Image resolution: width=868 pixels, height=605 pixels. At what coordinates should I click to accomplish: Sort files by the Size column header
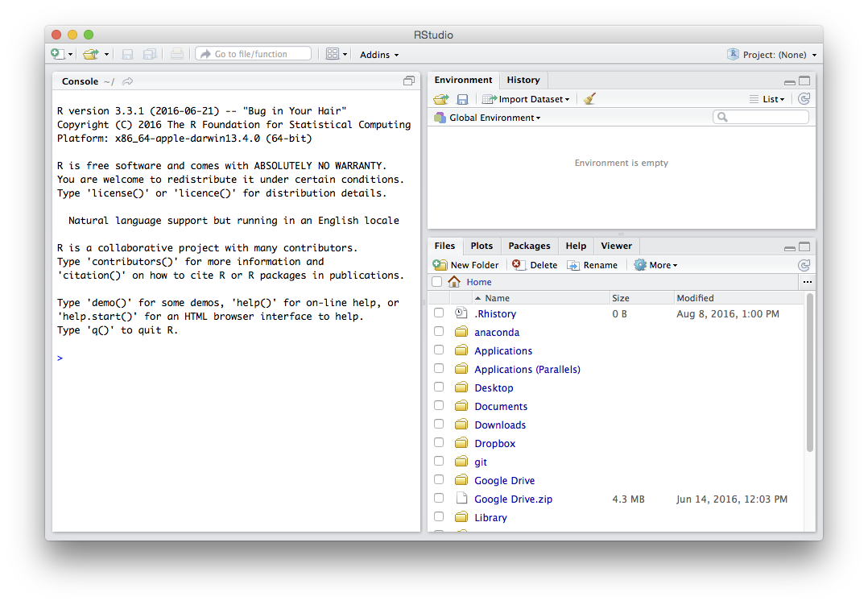(x=642, y=298)
